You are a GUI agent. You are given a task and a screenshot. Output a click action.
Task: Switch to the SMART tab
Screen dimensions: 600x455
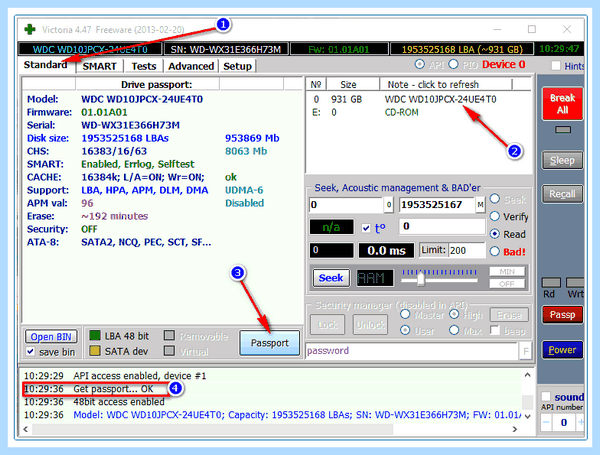pyautogui.click(x=99, y=66)
